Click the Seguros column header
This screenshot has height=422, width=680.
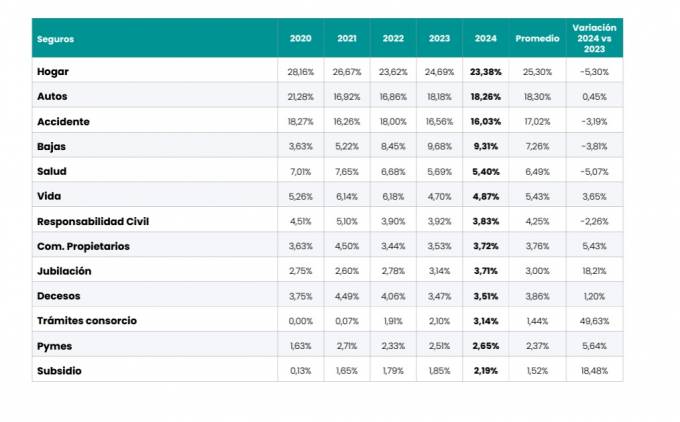(x=56, y=38)
